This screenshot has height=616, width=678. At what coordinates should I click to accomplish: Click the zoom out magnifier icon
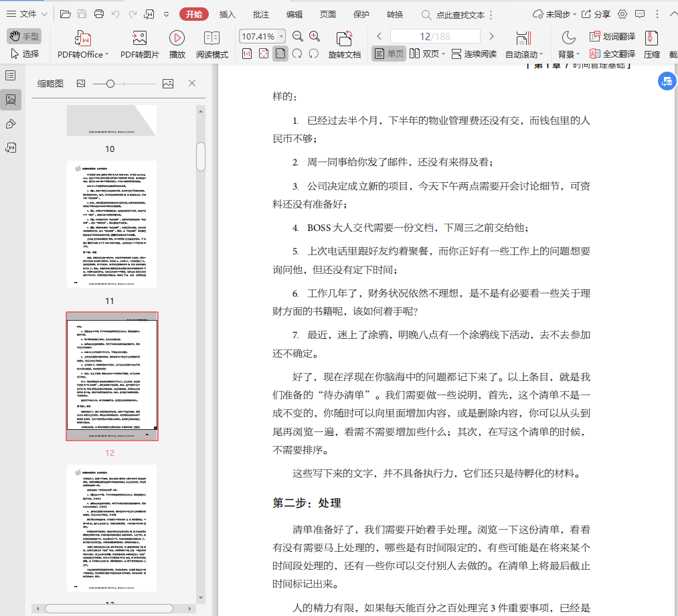297,36
